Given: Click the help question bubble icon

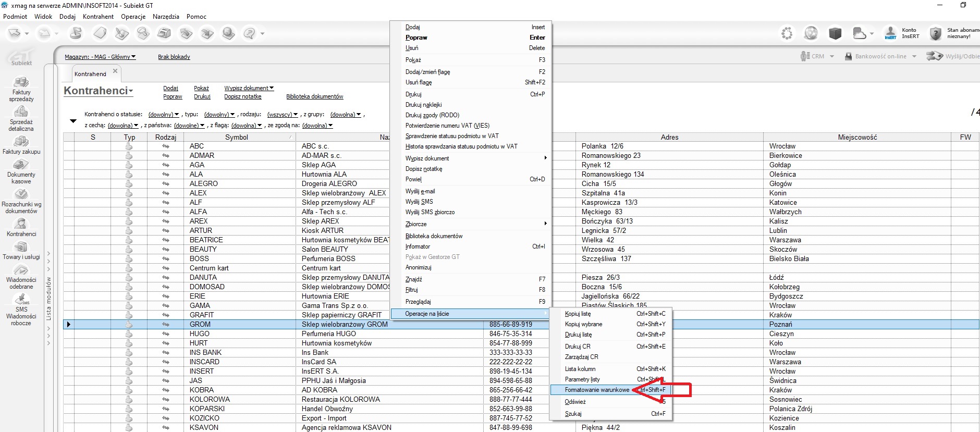Looking at the screenshot, I should (250, 34).
